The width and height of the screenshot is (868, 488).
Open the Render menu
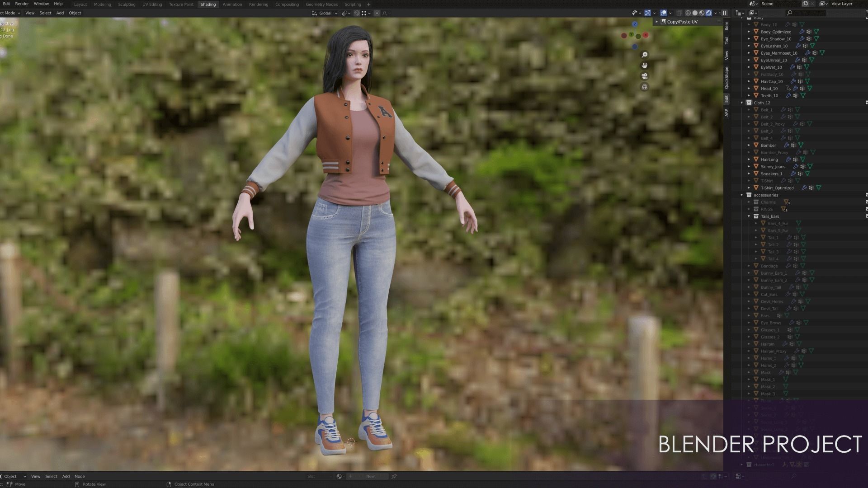coord(22,4)
